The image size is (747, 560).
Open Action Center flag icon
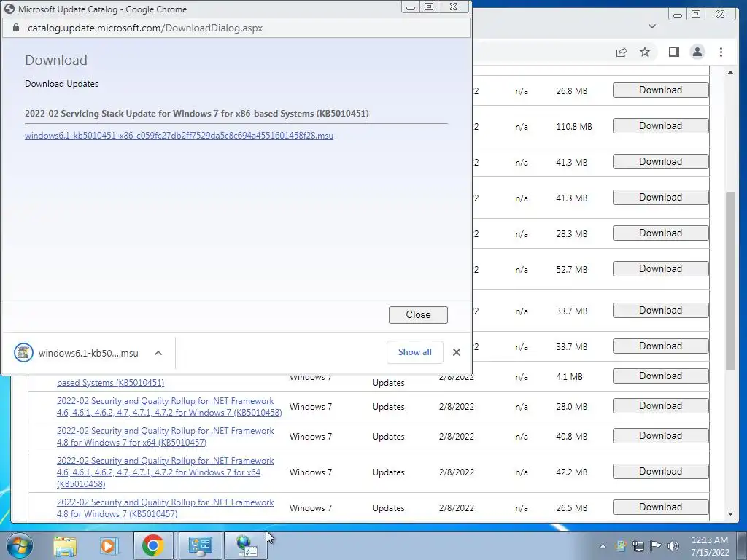click(x=656, y=546)
